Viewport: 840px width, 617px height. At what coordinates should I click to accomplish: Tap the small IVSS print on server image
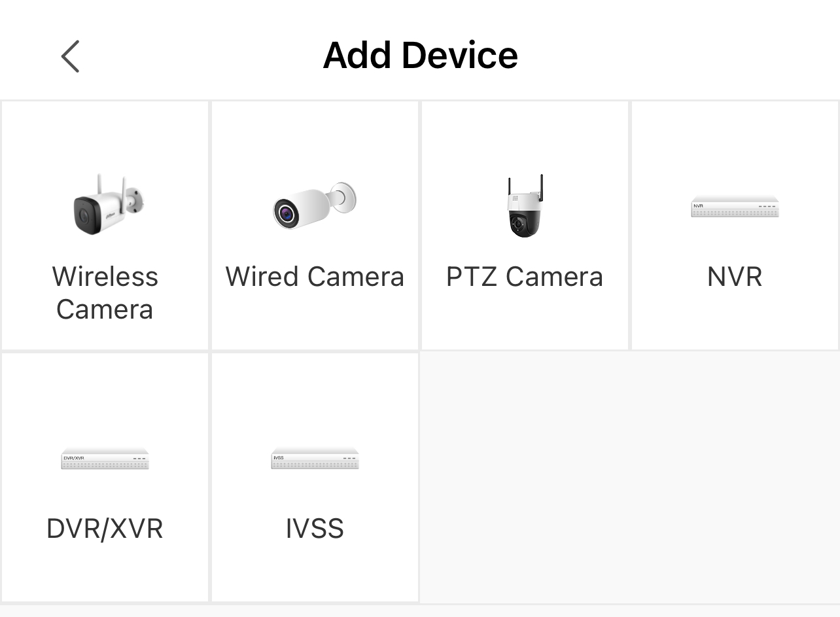point(278,458)
